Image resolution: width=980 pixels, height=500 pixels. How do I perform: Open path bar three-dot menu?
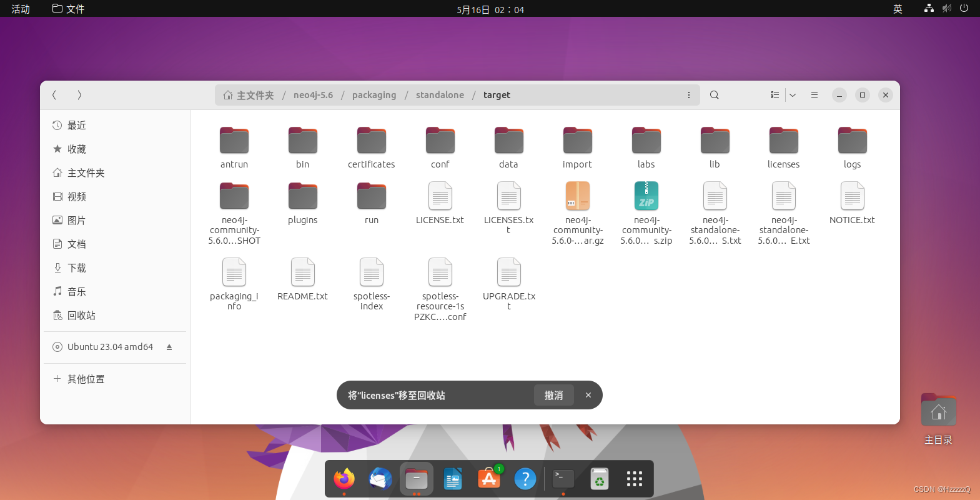click(689, 95)
